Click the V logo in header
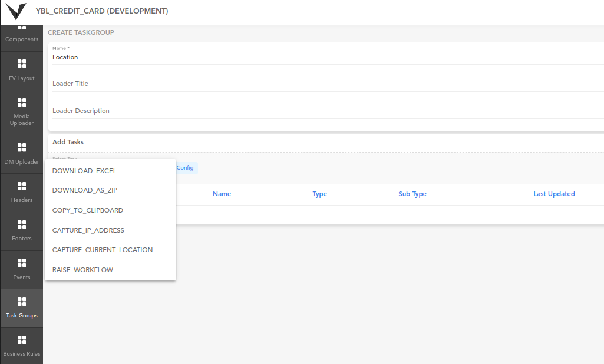 (16, 11)
